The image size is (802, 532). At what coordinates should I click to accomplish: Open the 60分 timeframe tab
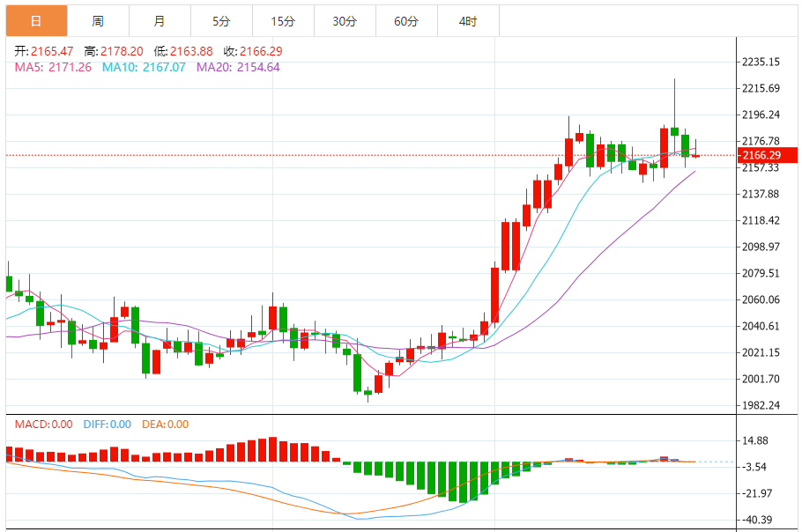pos(406,21)
